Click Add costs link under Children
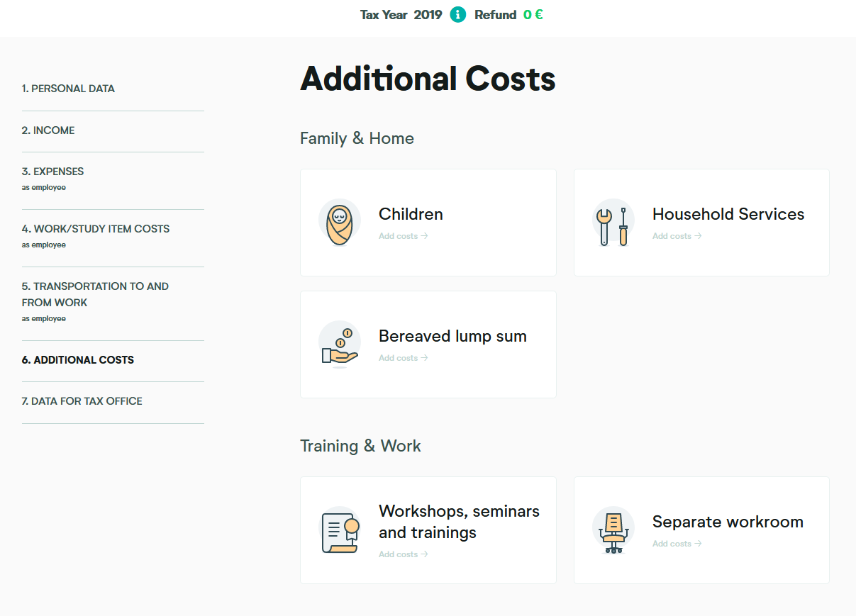Image resolution: width=856 pixels, height=616 pixels. (403, 236)
